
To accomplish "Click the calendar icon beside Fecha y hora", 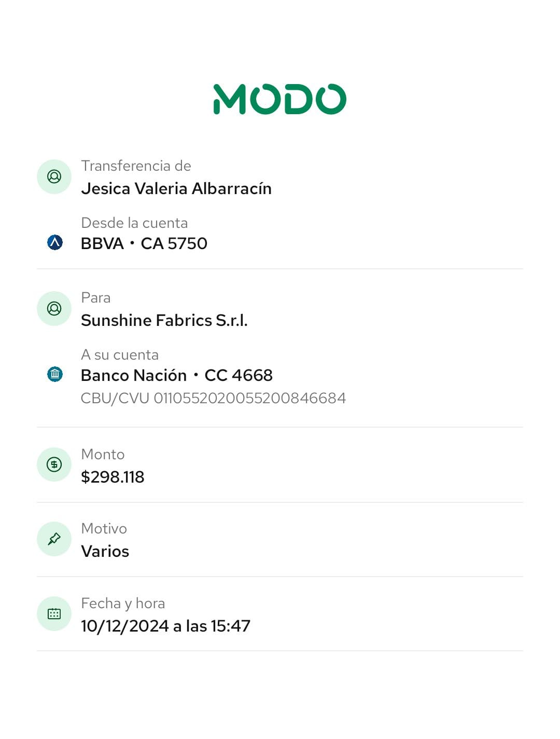I will 54,614.
